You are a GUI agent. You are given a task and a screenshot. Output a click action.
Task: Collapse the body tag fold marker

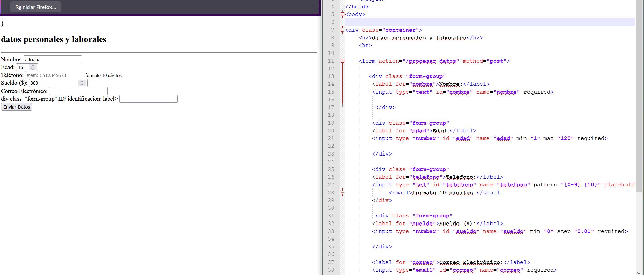342,14
